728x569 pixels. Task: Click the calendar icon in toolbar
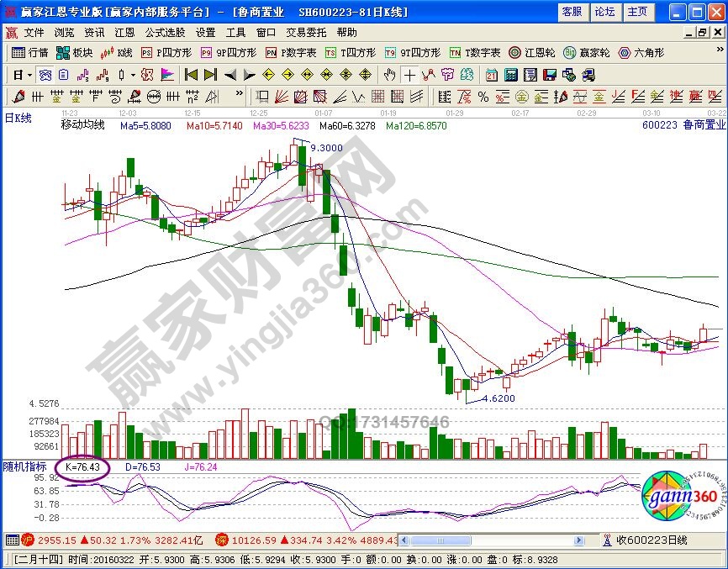492,75
